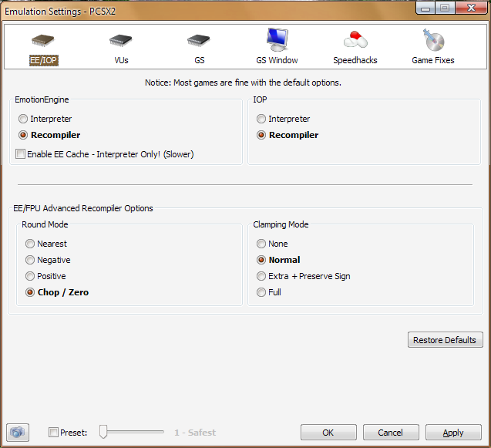The height and width of the screenshot is (448, 491).
Task: Click the Cancel button
Action: click(391, 433)
